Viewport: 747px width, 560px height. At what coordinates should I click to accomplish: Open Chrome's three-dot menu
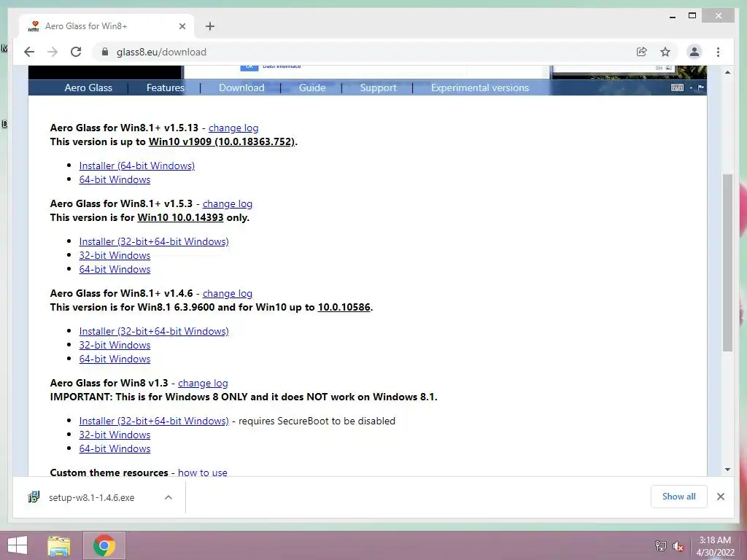[x=718, y=52]
